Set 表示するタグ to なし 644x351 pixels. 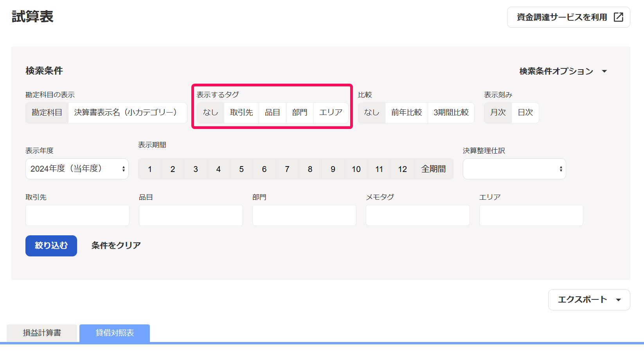pyautogui.click(x=210, y=113)
